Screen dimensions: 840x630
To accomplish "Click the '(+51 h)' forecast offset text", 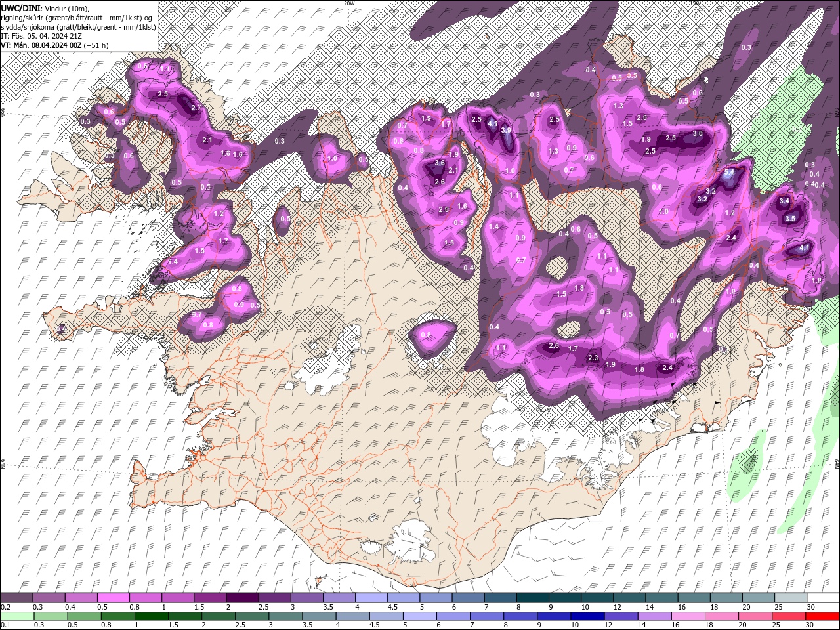I will point(96,45).
